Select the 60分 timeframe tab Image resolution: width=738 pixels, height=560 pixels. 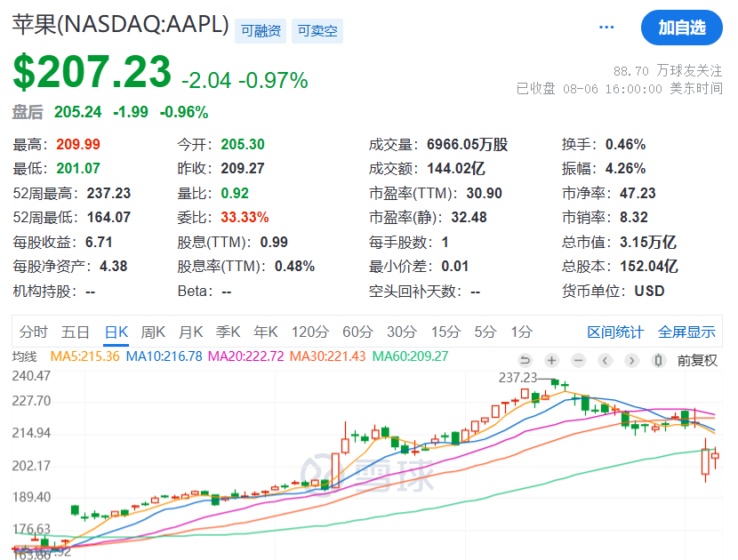(357, 332)
